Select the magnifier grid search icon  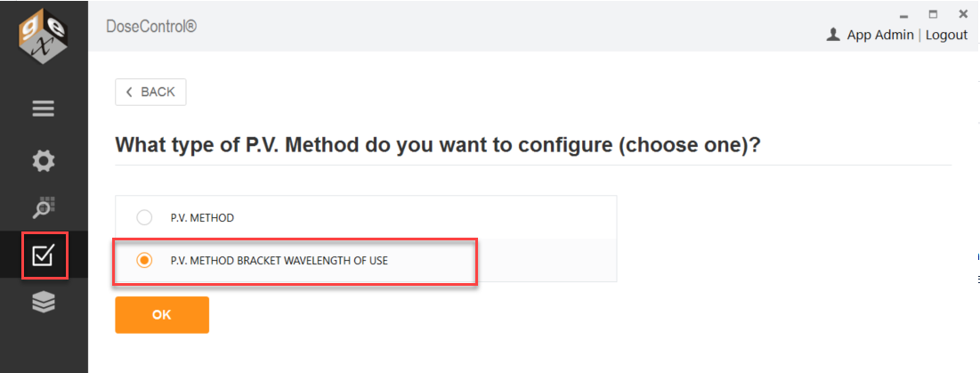43,208
